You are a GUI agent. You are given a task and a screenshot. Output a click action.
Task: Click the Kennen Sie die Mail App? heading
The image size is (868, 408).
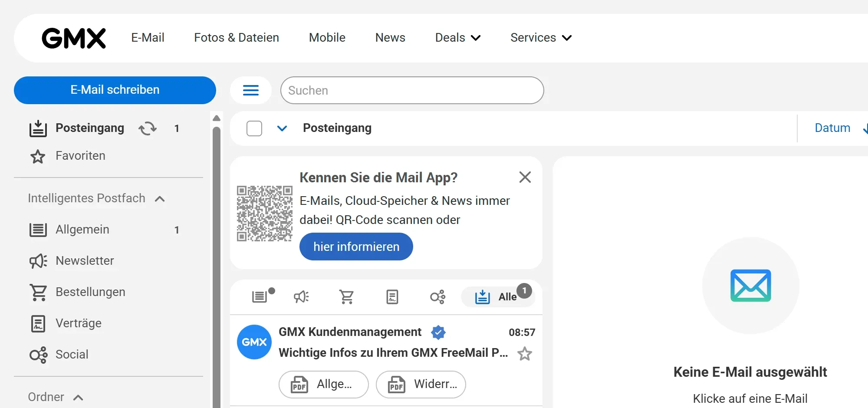pyautogui.click(x=378, y=178)
